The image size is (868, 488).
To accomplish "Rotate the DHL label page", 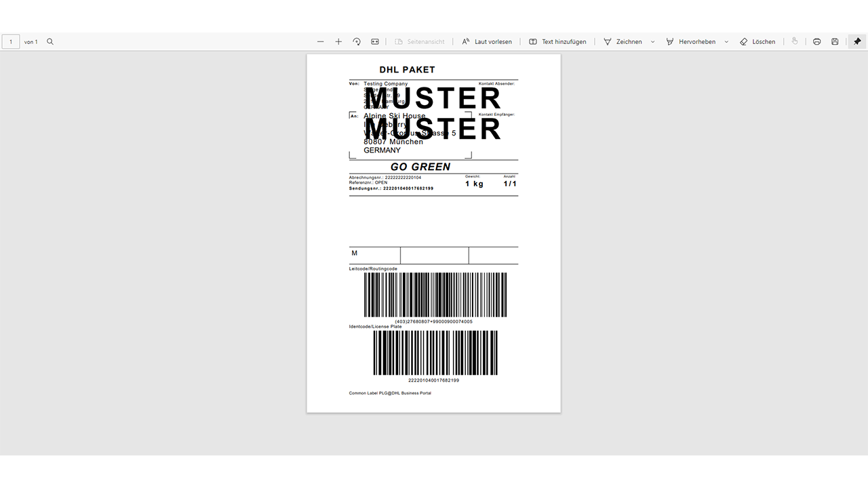I will 357,41.
